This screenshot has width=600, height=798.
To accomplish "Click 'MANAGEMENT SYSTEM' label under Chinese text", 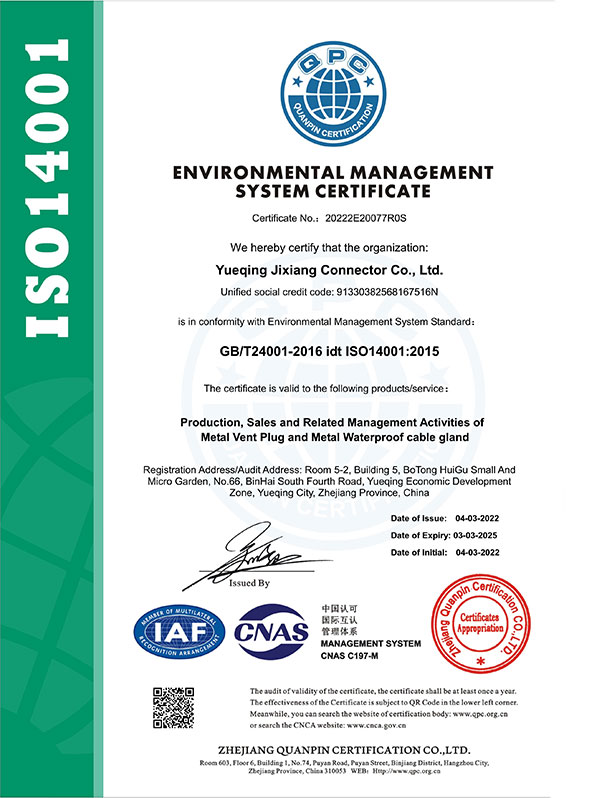I will click(x=371, y=644).
